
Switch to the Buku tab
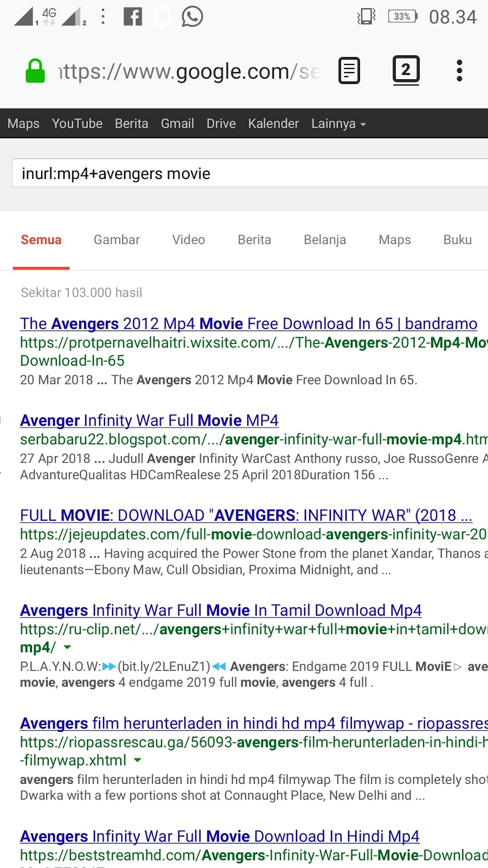tap(458, 240)
